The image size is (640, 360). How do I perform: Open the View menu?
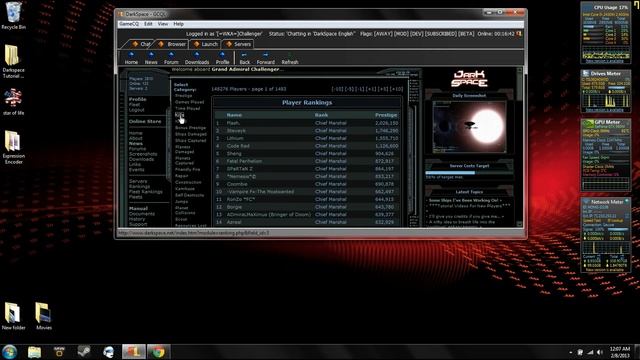162,24
